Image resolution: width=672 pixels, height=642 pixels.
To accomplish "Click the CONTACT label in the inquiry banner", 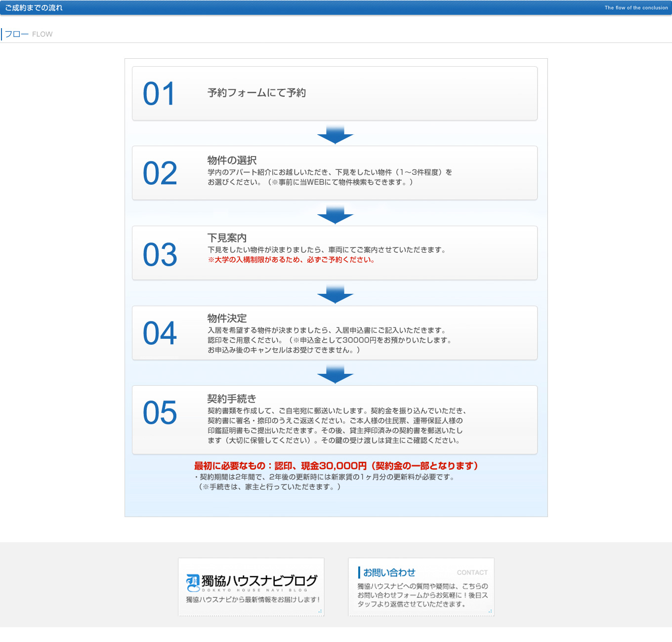I will point(472,572).
